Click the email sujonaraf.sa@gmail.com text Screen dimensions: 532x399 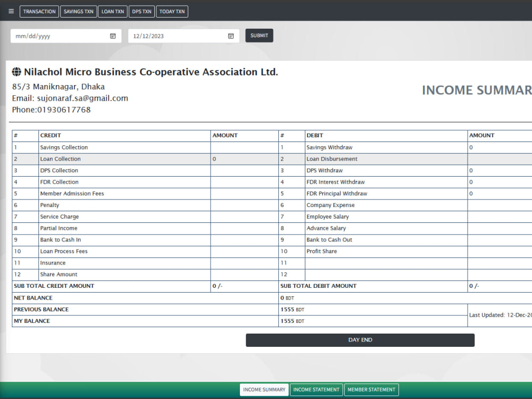tap(82, 98)
